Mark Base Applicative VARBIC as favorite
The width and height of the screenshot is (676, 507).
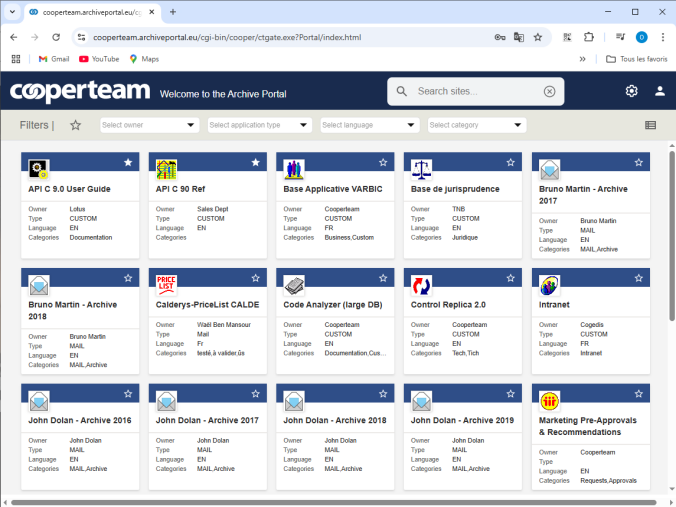tap(383, 163)
